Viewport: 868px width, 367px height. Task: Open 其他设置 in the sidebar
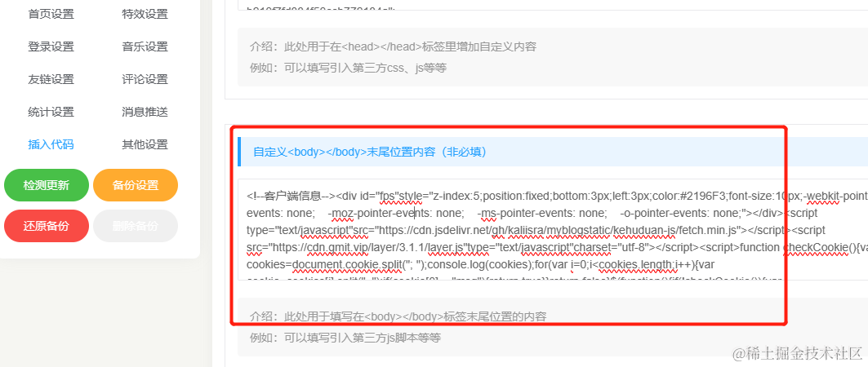point(145,145)
